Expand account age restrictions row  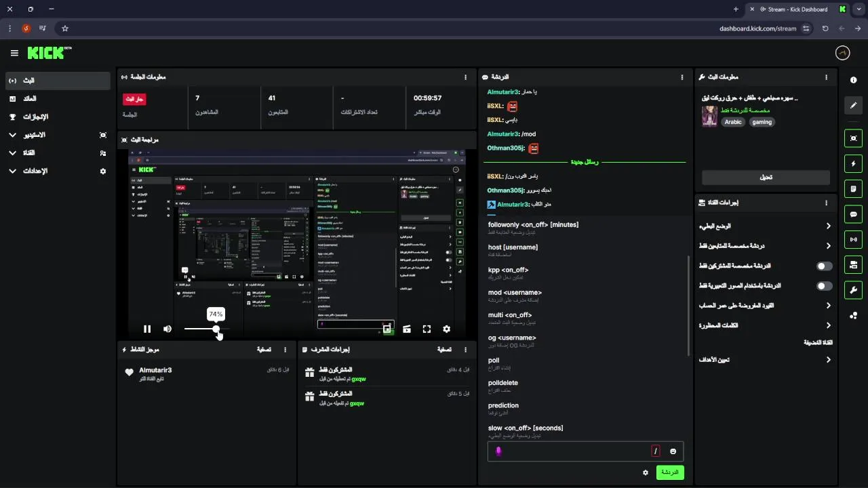pyautogui.click(x=766, y=306)
